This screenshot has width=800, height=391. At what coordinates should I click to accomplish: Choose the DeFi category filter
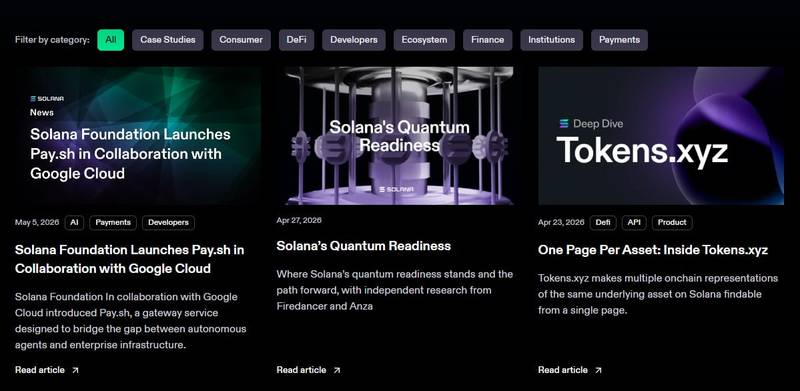tap(296, 40)
